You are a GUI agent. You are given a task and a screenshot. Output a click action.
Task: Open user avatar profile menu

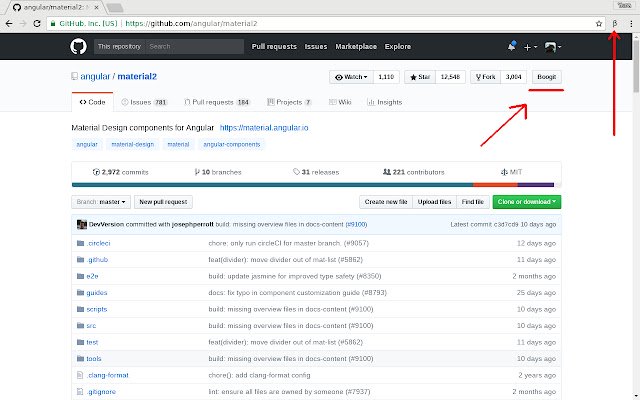553,47
